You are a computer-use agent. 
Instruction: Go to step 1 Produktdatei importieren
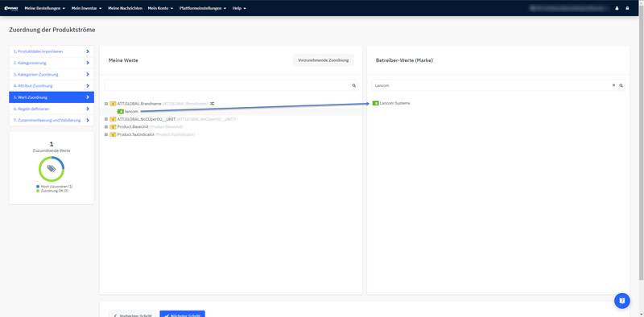52,51
